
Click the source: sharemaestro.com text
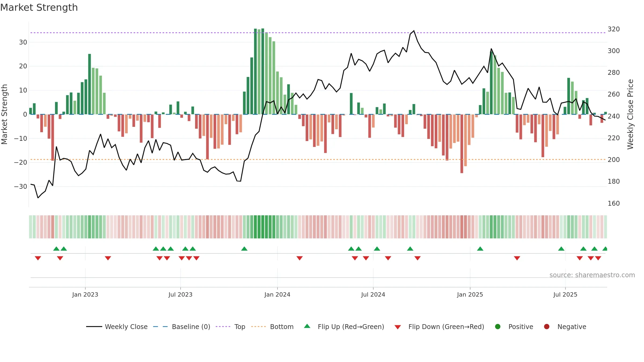[x=592, y=275]
